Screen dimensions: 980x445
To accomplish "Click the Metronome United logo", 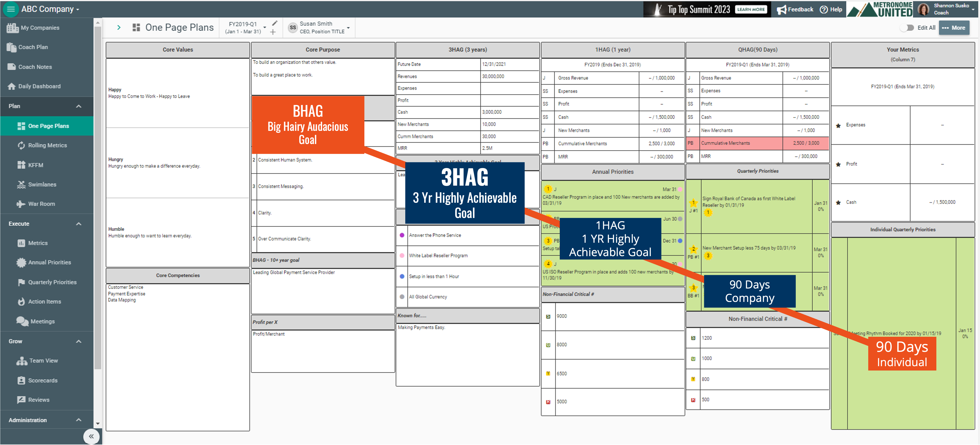I will [880, 9].
